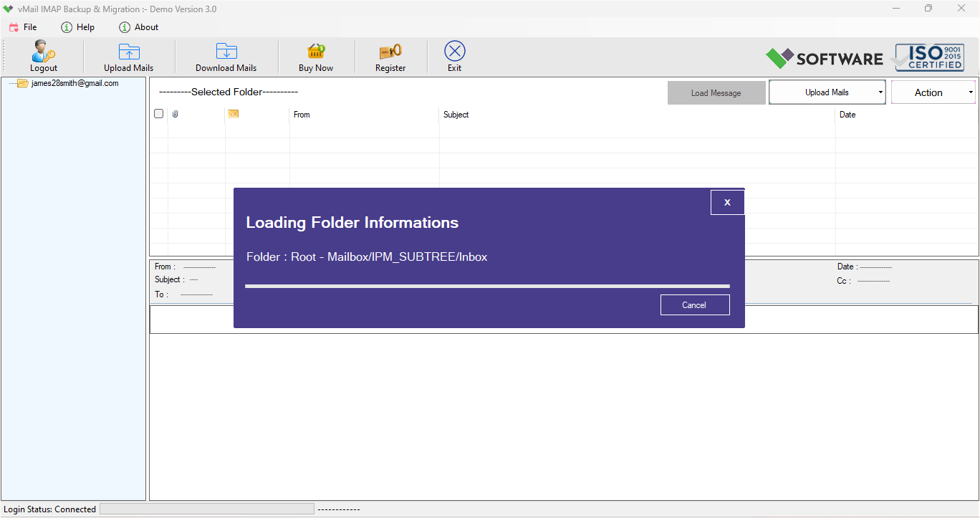Click the Logout toolbar icon
Image resolution: width=980 pixels, height=518 pixels.
44,52
